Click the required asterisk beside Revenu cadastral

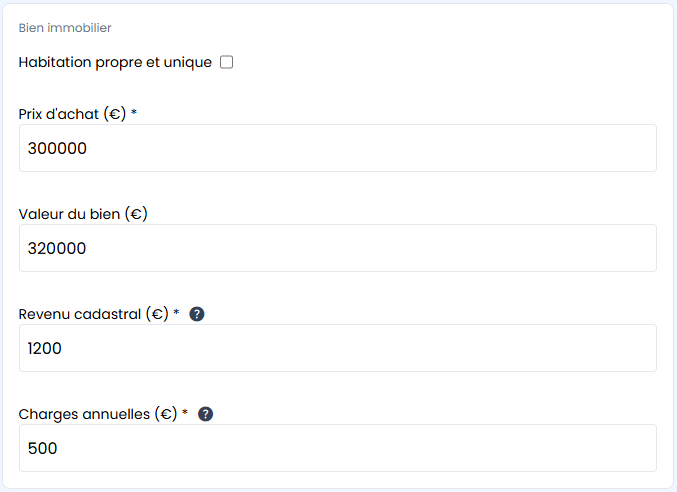click(176, 313)
